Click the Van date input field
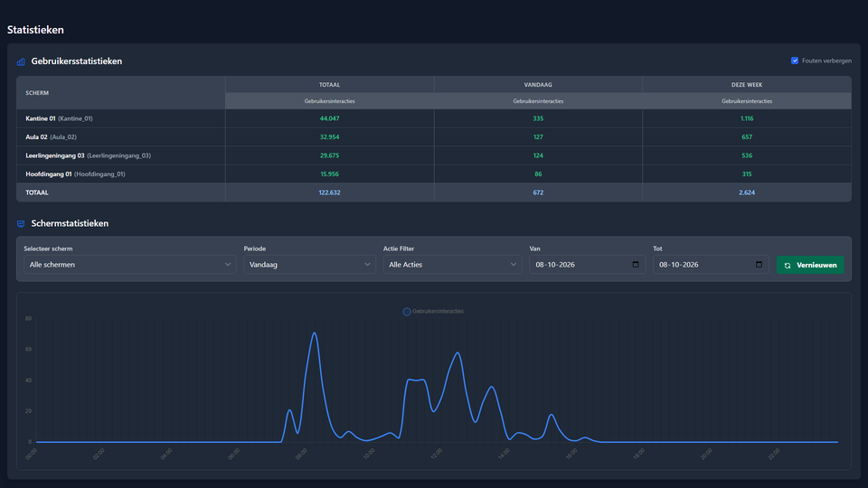868x488 pixels. (588, 265)
